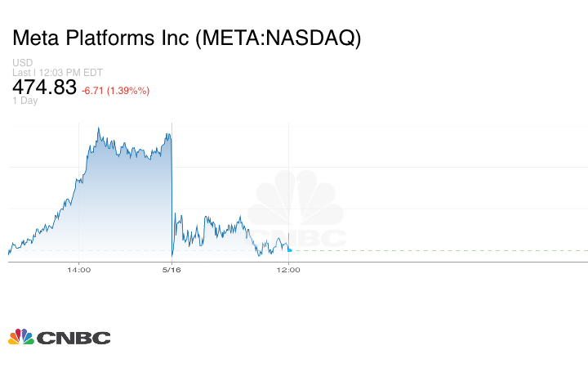588x368 pixels.
Task: Click the 14:00 time axis label
Action: click(x=78, y=270)
